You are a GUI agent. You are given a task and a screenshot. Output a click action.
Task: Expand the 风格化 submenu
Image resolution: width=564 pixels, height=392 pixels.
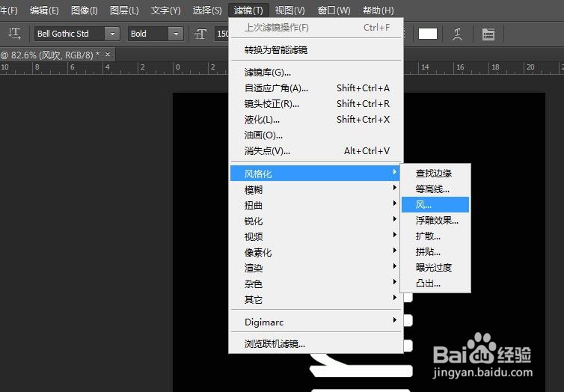pos(315,174)
